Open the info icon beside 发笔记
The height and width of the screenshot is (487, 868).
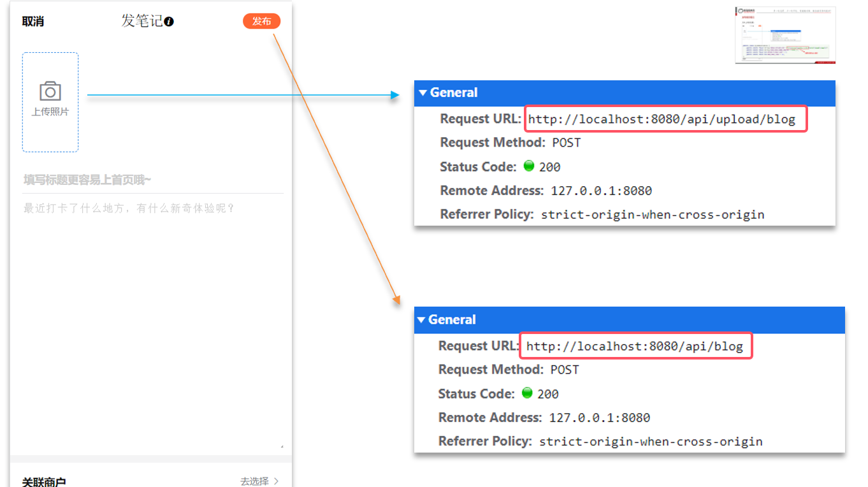coord(169,22)
